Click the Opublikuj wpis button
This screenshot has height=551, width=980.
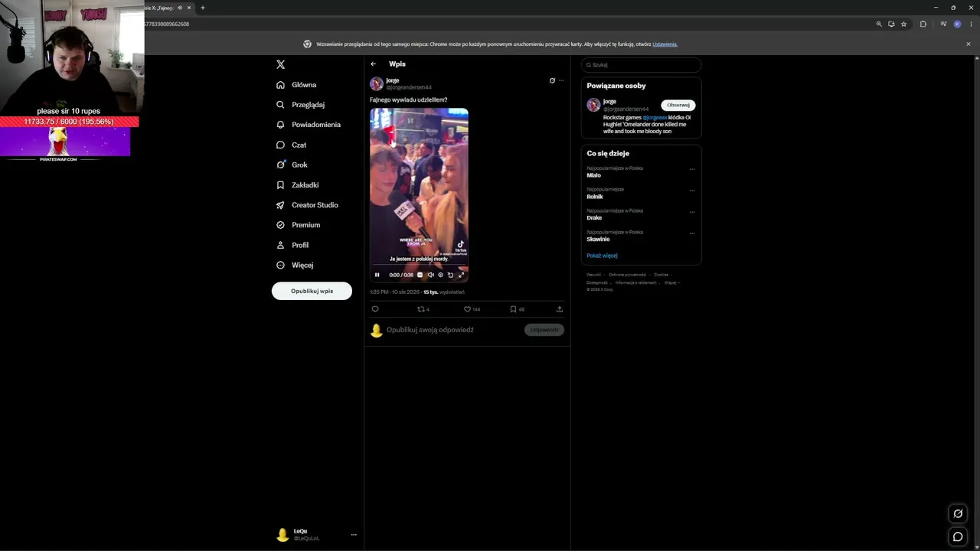pyautogui.click(x=312, y=291)
